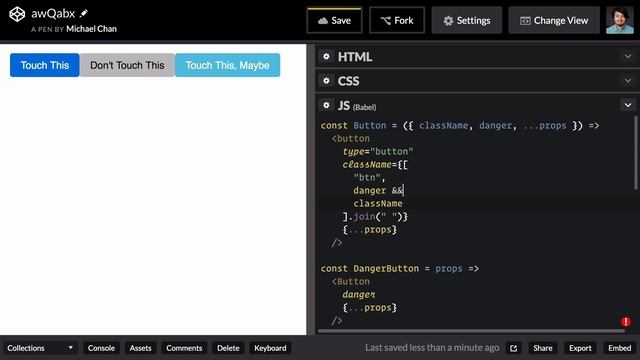
Task: Expand the CSS editor chevron
Action: [x=628, y=81]
